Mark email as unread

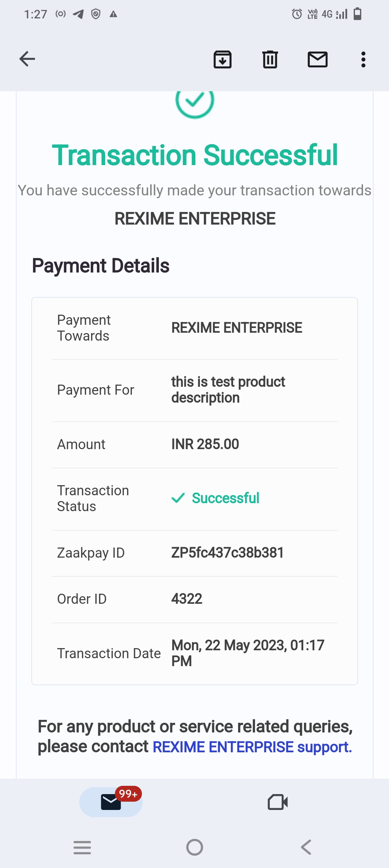[317, 59]
